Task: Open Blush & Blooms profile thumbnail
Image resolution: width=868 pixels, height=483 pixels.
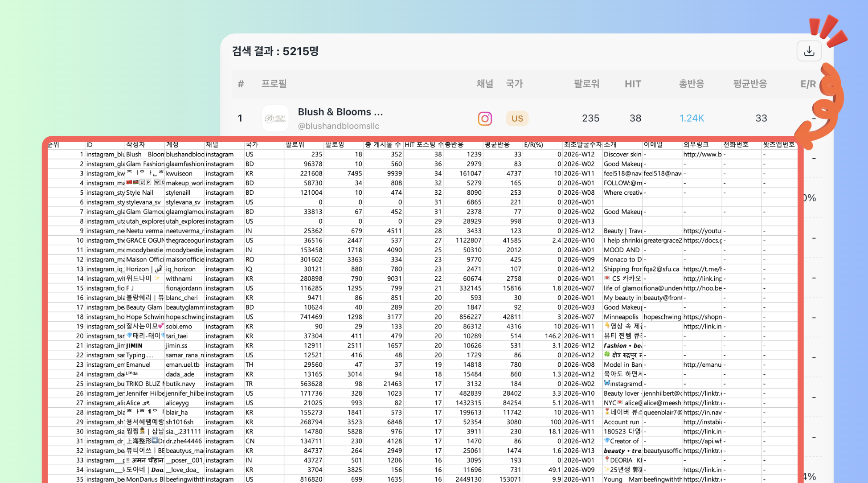Action: click(275, 118)
